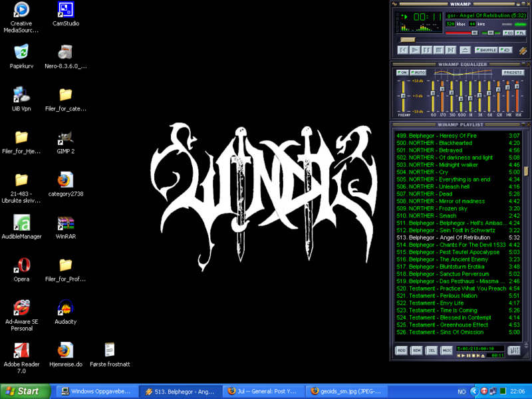Select playlist entry 'Belphegor - Heresy Of Fire'
The height and width of the screenshot is (399, 532).
tap(458, 136)
